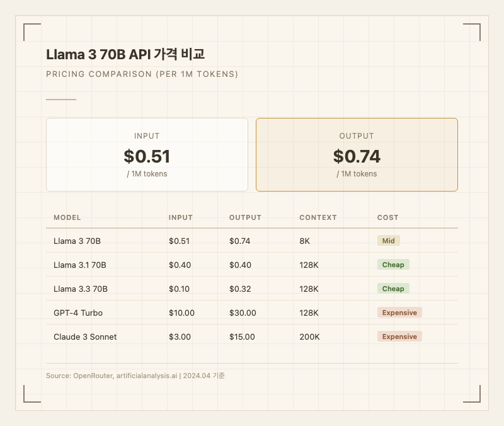Screen dimensions: 504x426
Task: Click the COST column header
Action: click(x=388, y=217)
